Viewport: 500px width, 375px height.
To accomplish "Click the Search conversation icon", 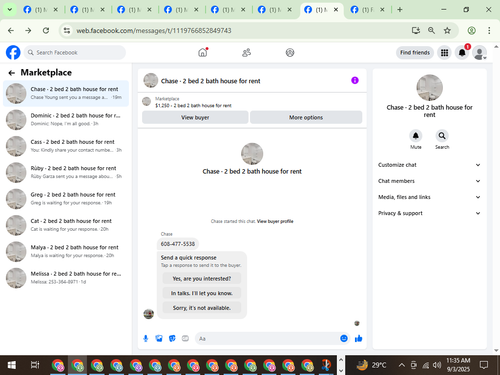I will click(x=442, y=136).
